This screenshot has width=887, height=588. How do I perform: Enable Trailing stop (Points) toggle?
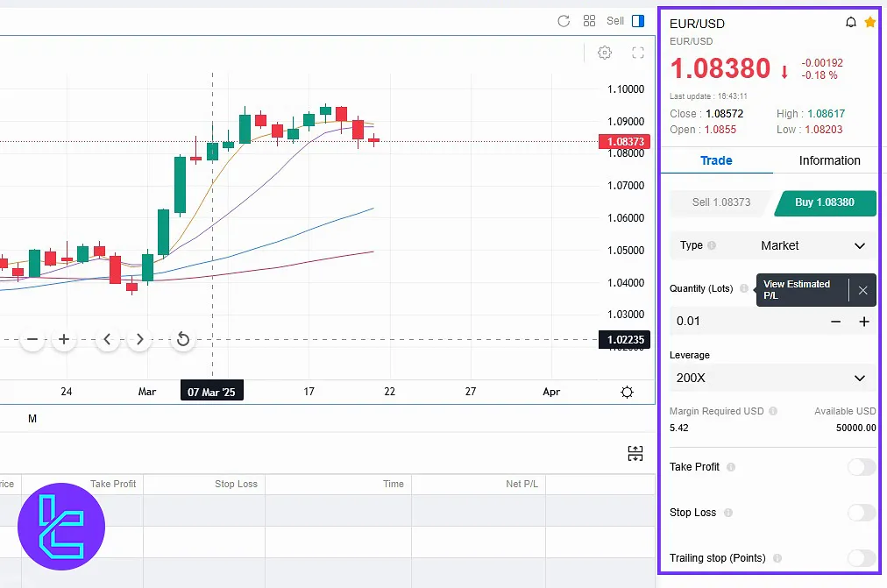click(861, 558)
